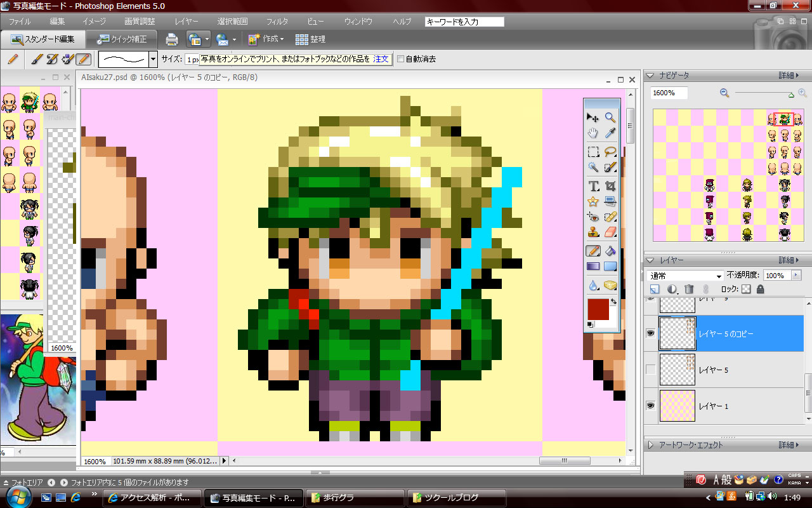Choose the Blur water drop tool

593,285
